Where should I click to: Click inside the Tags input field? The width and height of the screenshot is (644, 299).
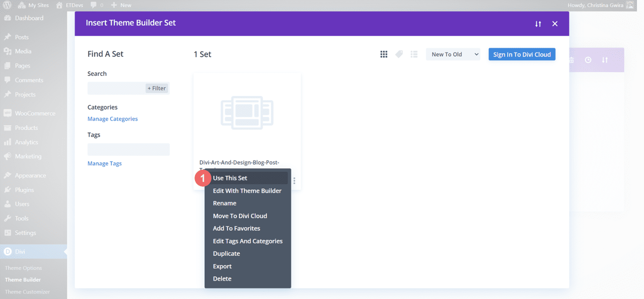point(128,149)
